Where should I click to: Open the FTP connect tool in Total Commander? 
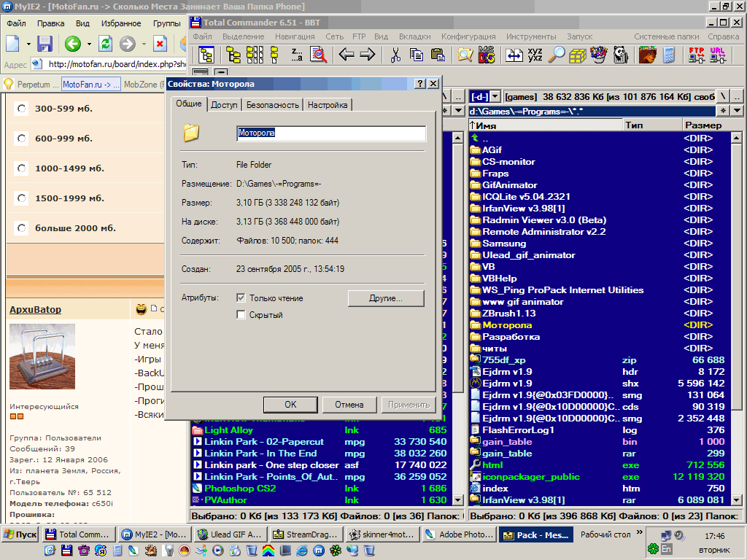tap(697, 55)
